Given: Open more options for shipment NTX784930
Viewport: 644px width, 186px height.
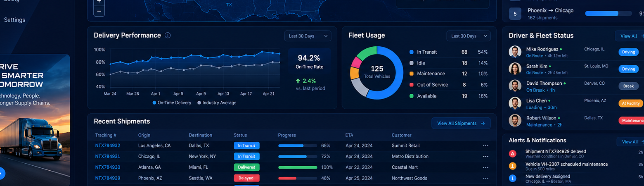Looking at the screenshot, I should click(x=485, y=167).
